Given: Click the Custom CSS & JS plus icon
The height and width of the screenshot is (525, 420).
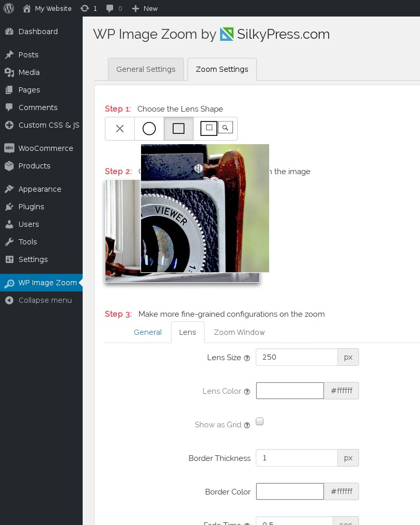Looking at the screenshot, I should [x=9, y=125].
